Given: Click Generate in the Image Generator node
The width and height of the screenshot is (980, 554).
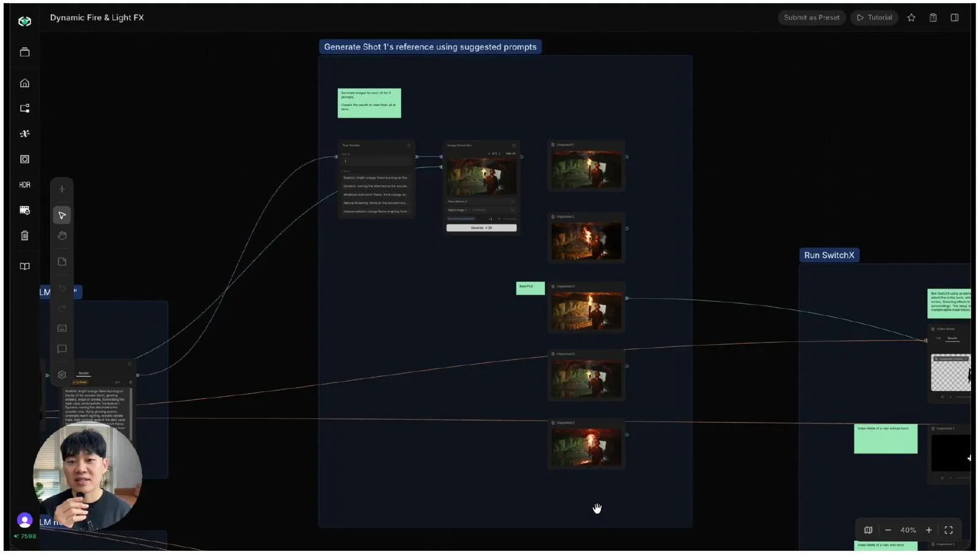Looking at the screenshot, I should (x=481, y=228).
